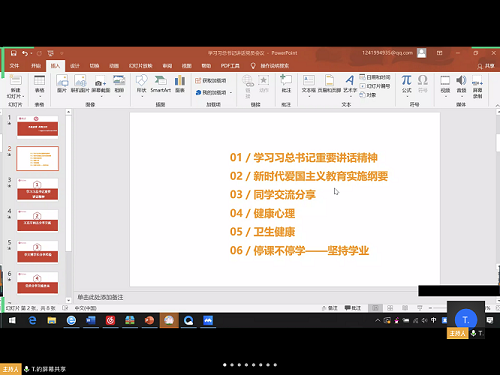Click the 获取加载项 get add-ins button
This screenshot has width=500, height=375.
[211, 81]
